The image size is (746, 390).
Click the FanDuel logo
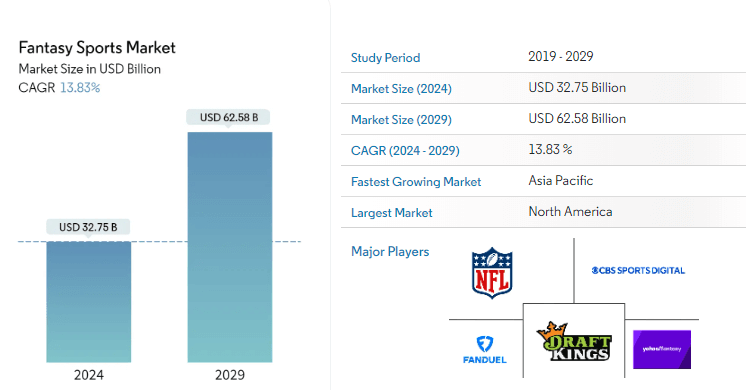485,350
